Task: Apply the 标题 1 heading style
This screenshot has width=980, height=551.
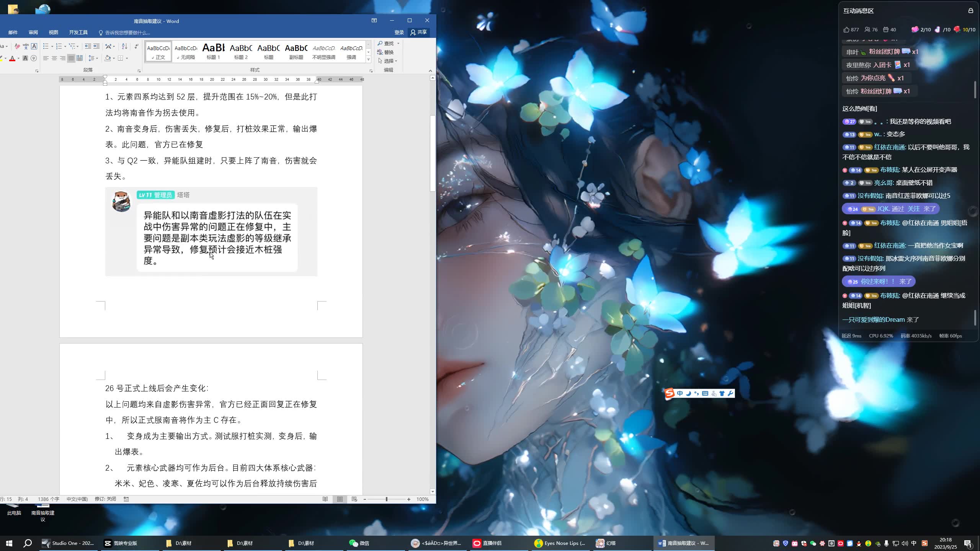Action: pyautogui.click(x=213, y=51)
